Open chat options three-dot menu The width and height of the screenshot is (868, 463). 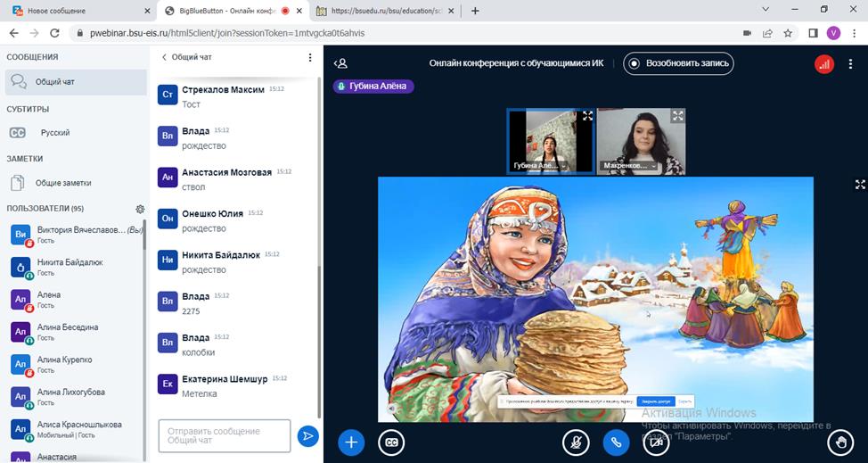click(310, 57)
